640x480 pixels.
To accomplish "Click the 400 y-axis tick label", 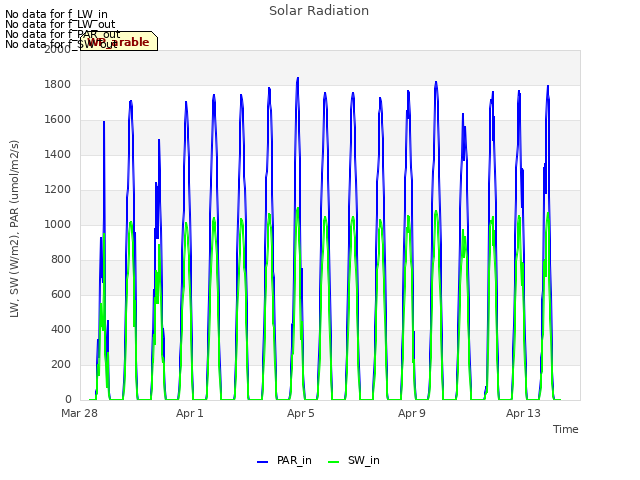I will (x=61, y=329).
